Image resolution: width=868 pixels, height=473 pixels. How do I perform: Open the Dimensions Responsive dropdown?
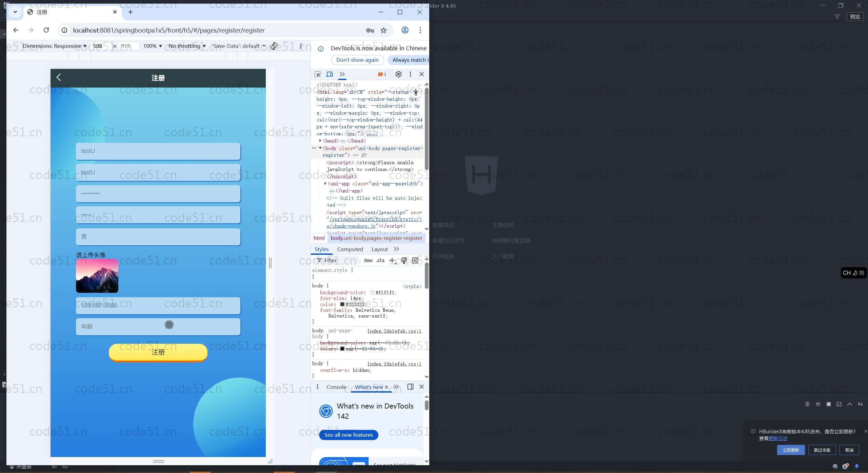[54, 46]
